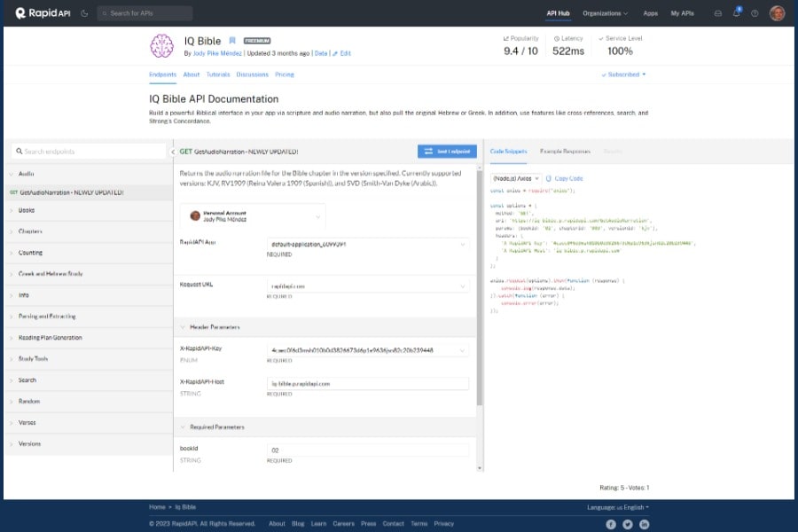
Task: Click the endpoint panel scrollbar
Action: (x=480, y=288)
